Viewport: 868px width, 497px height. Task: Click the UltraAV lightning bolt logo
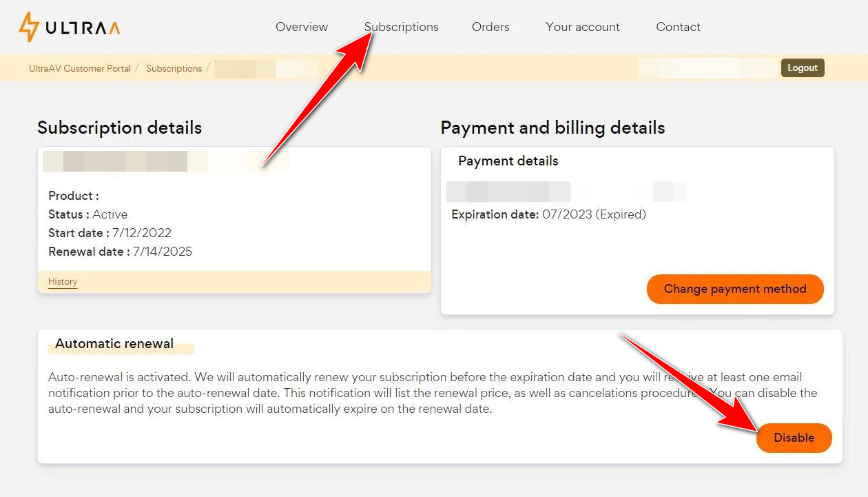coord(29,27)
